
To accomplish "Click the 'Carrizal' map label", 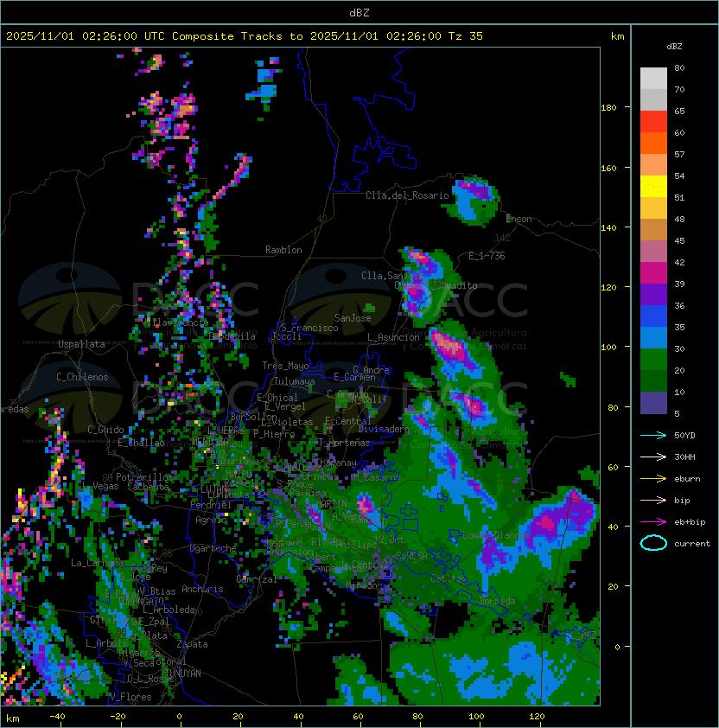I will (257, 579).
